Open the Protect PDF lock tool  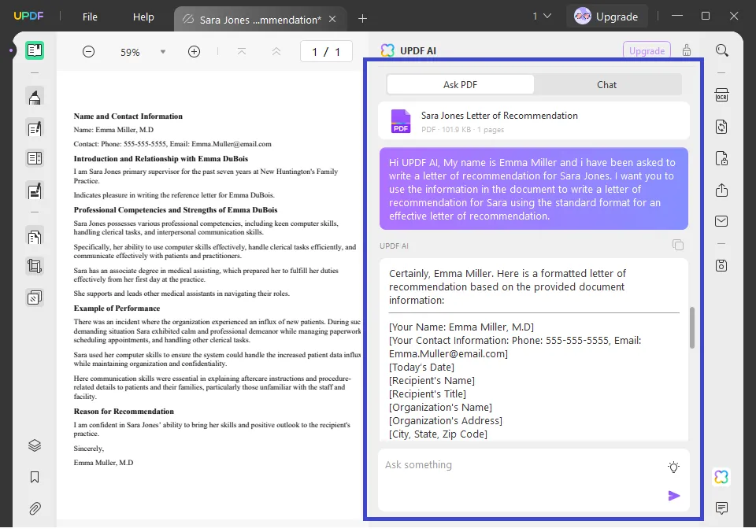click(x=722, y=158)
